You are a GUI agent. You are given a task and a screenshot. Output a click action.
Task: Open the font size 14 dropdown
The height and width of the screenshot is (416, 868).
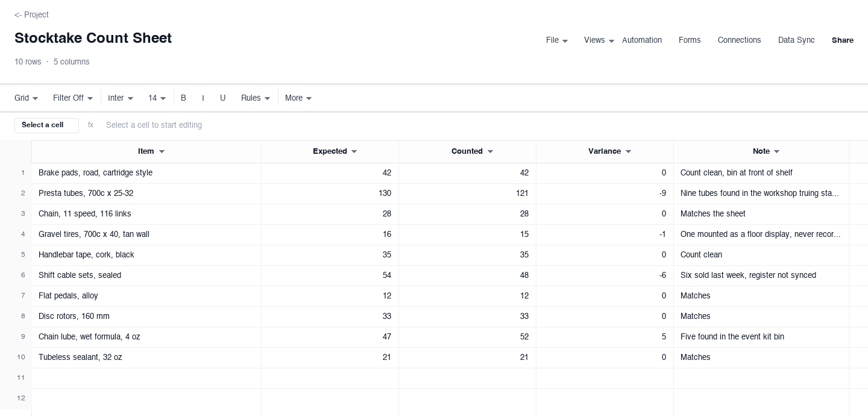coord(157,98)
